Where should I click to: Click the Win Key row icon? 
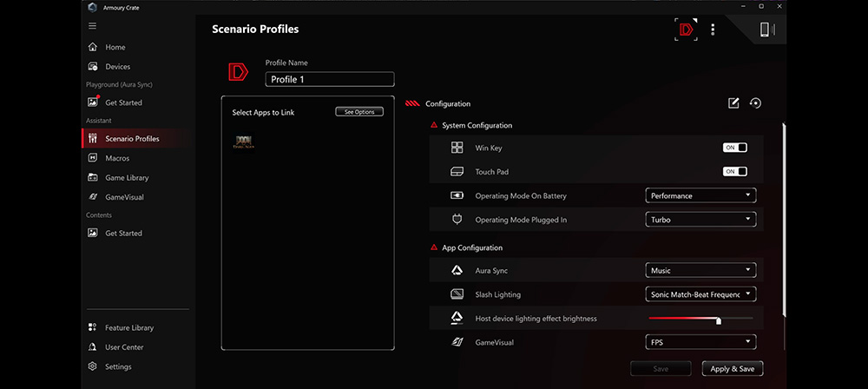coord(457,148)
